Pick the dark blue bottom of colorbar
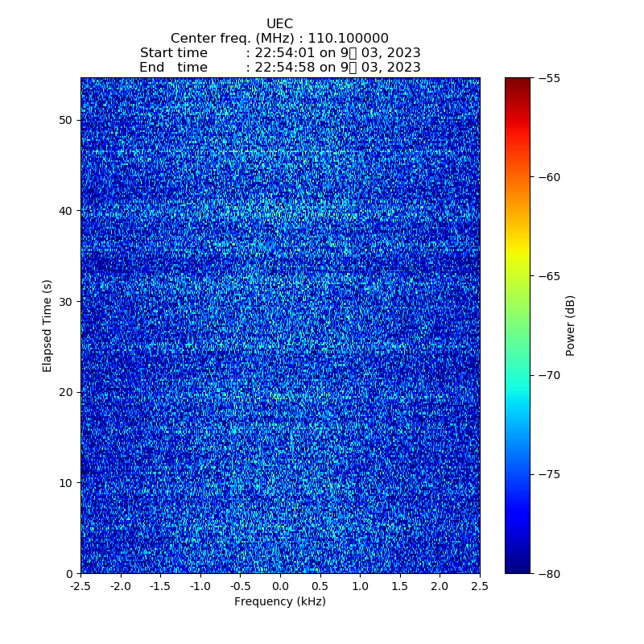This screenshot has width=644, height=644. (x=518, y=568)
